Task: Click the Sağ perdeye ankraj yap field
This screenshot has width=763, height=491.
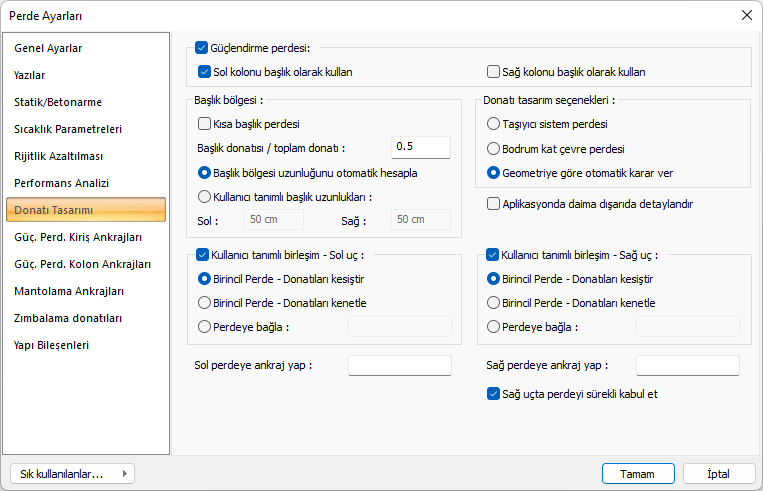Action: click(x=687, y=365)
